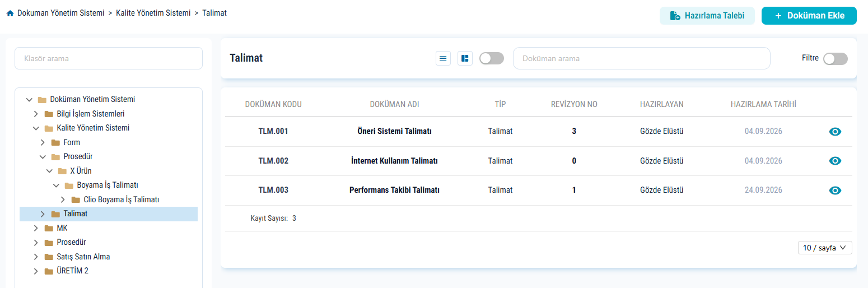Select the highlighted Talimat folder
The height and width of the screenshot is (288, 868).
[109, 214]
